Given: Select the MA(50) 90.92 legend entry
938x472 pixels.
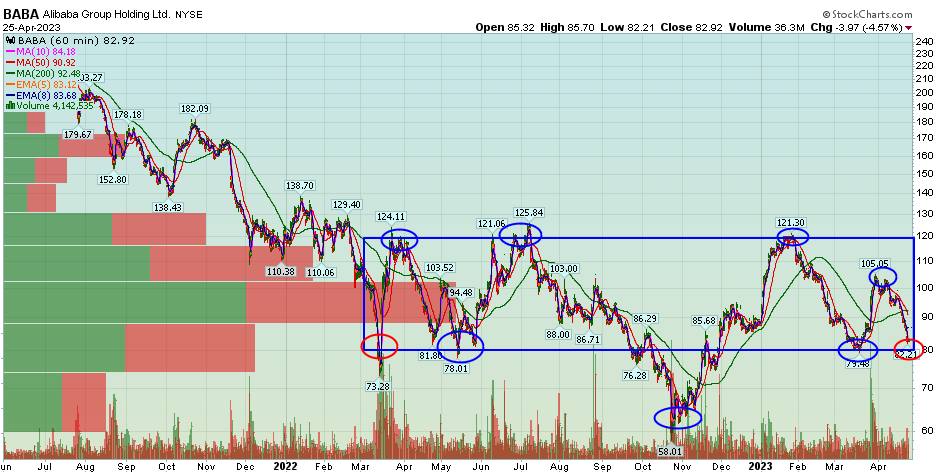Looking at the screenshot, I should 41,62.
